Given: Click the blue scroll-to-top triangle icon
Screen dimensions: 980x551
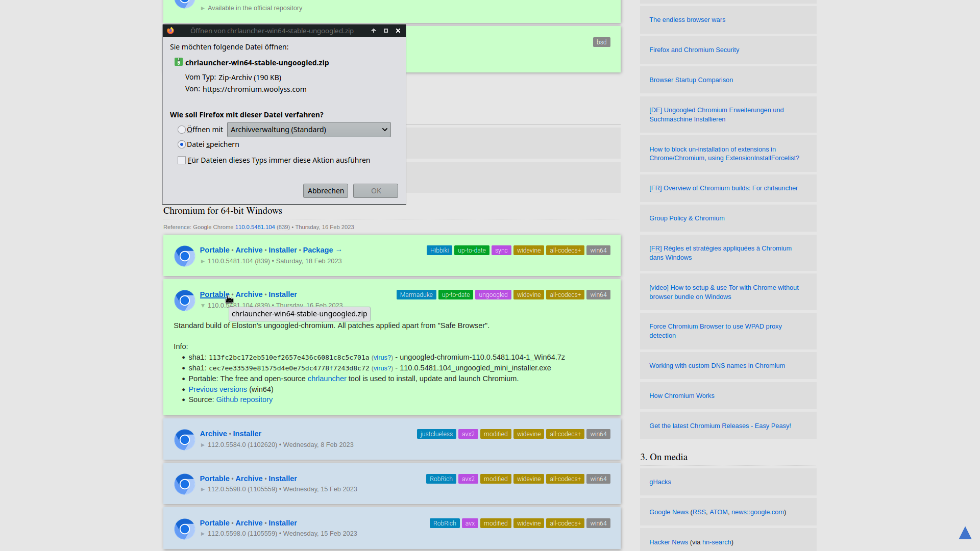Looking at the screenshot, I should 965,533.
